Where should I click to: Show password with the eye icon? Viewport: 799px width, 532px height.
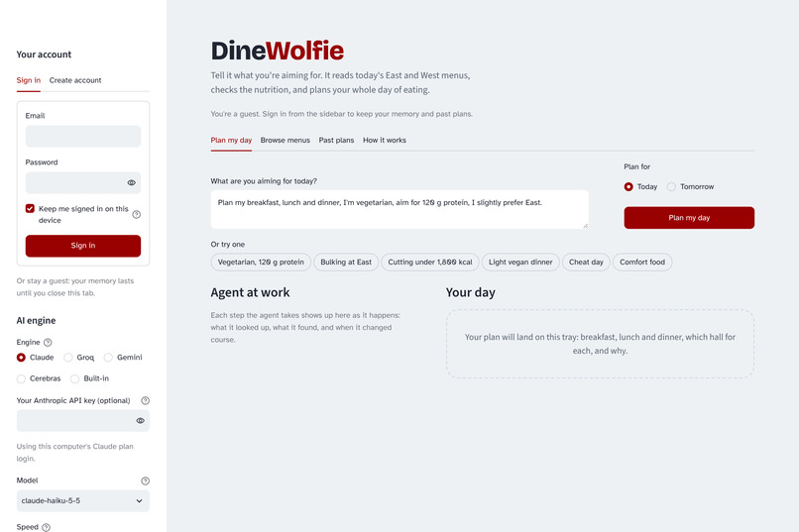[132, 182]
